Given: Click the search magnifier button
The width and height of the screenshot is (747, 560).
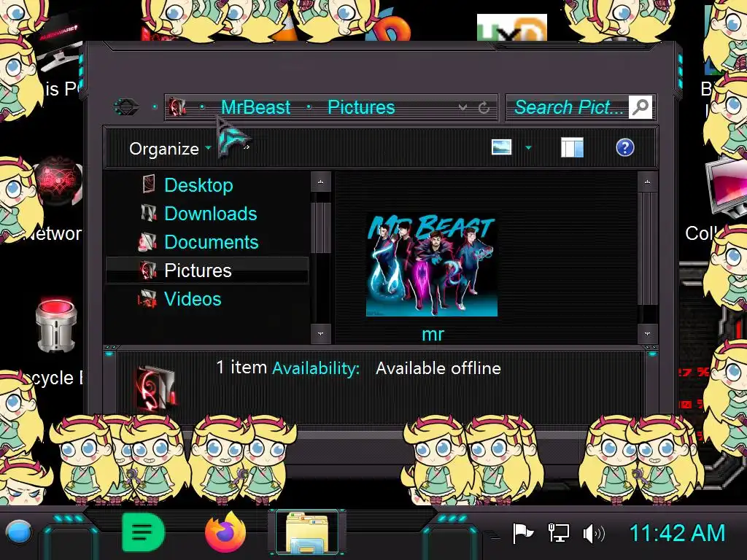Looking at the screenshot, I should [x=640, y=107].
